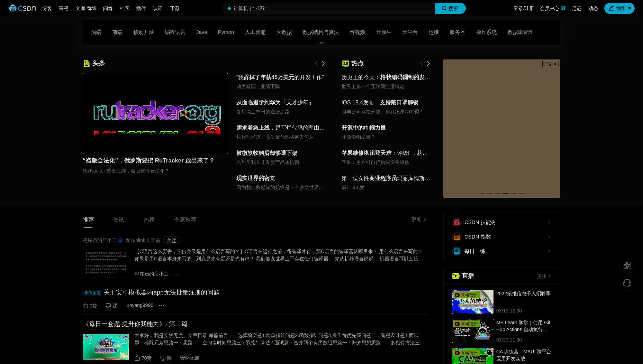Expand CSDN 技能树 chevron
Image resolution: width=643 pixels, height=364 pixels.
point(549,222)
